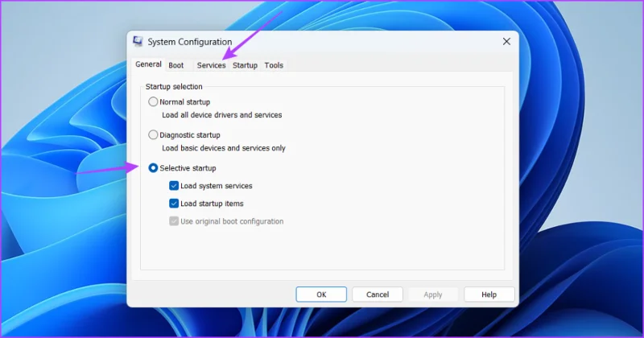The image size is (644, 338).
Task: Switch to the General tab
Action: click(x=148, y=64)
